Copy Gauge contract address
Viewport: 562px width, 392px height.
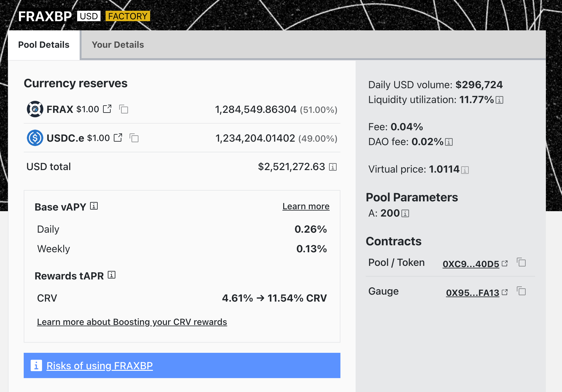(x=521, y=291)
